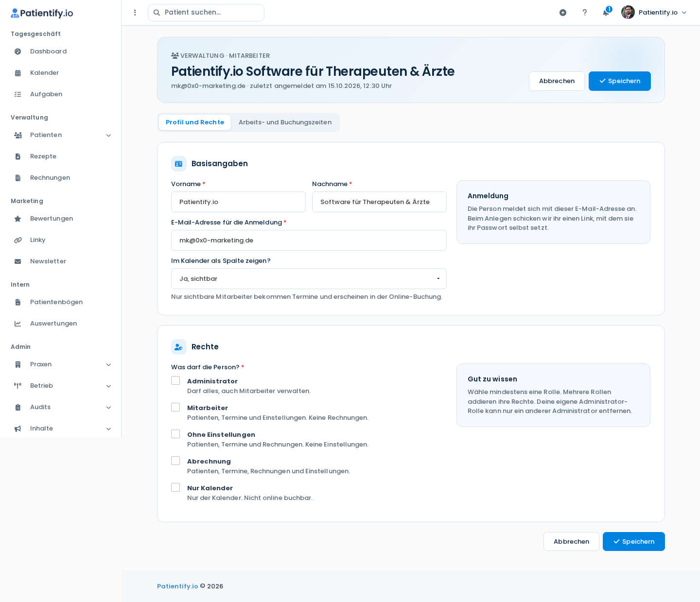Click the Vorname input field
700x602 pixels.
coord(238,202)
